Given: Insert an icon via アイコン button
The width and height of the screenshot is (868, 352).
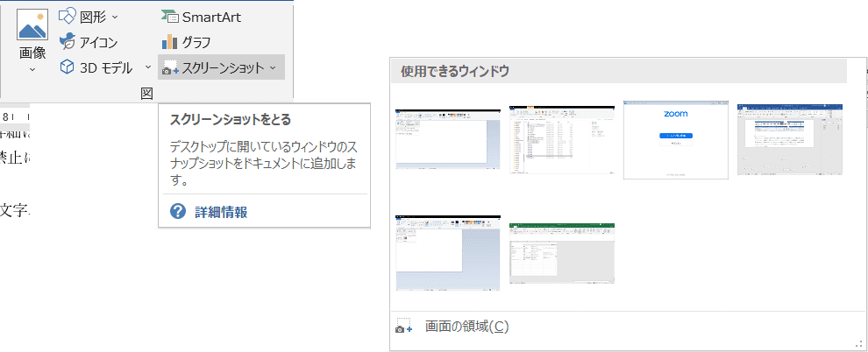Looking at the screenshot, I should tap(68, 41).
